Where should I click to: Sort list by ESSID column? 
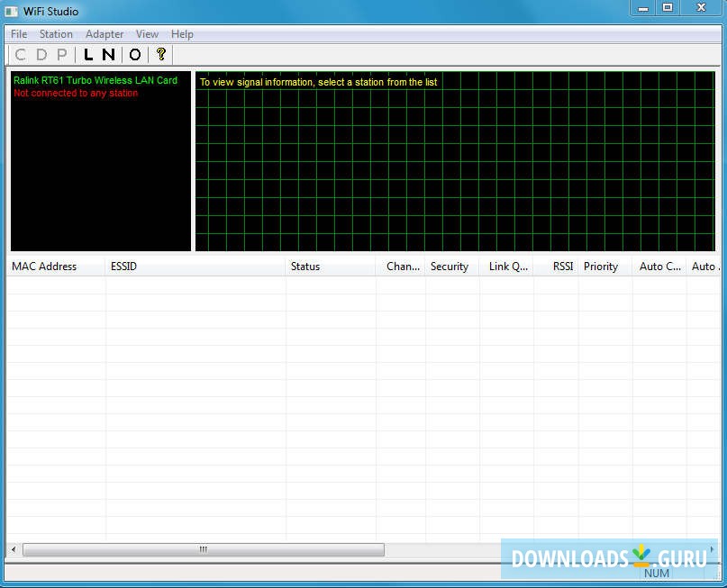click(x=195, y=267)
